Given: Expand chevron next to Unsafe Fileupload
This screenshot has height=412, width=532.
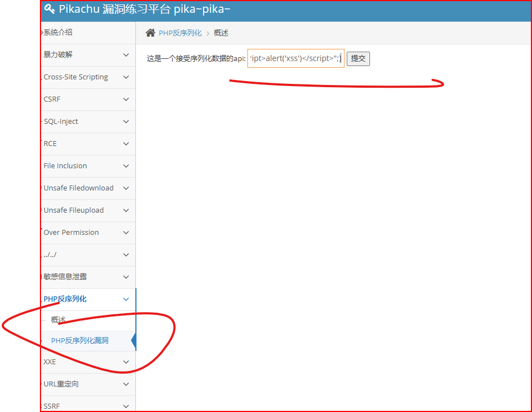Looking at the screenshot, I should tap(126, 210).
